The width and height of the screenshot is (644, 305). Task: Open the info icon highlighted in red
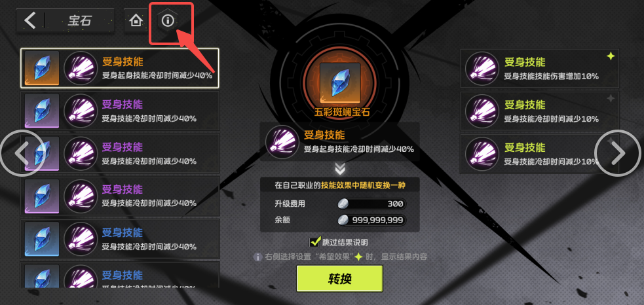(x=168, y=20)
